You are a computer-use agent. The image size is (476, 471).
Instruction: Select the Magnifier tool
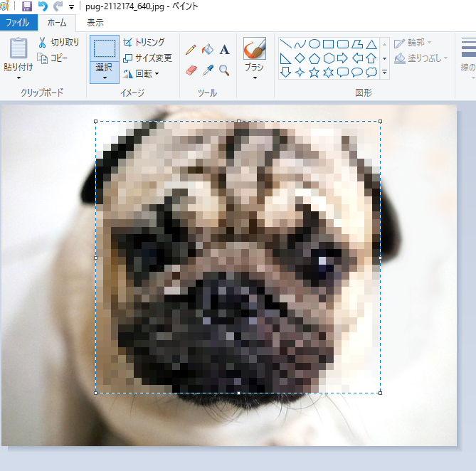point(224,70)
